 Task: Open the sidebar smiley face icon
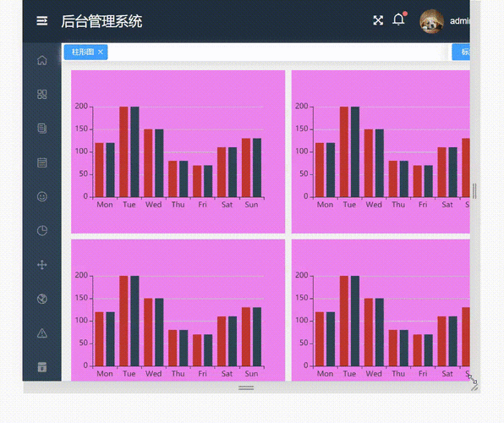[x=42, y=196]
